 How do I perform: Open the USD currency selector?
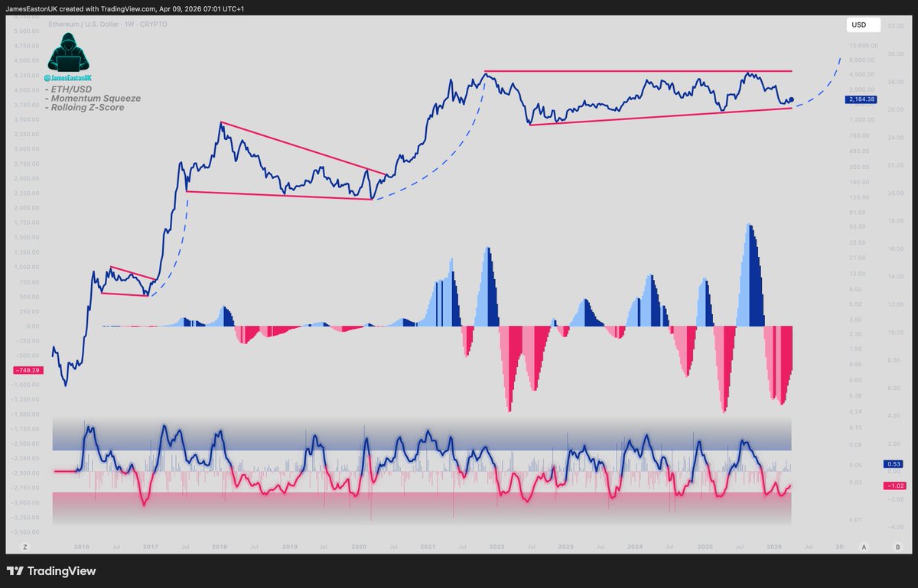tap(864, 24)
